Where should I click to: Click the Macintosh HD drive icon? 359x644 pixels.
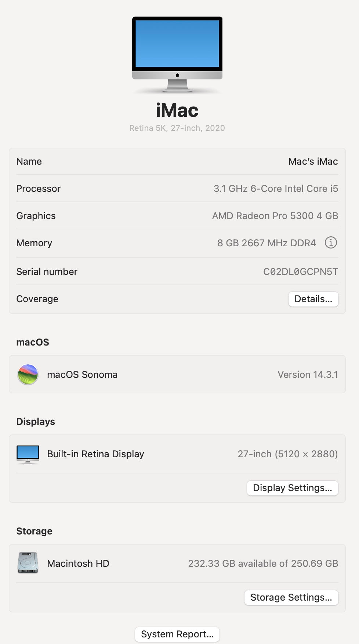pyautogui.click(x=28, y=563)
